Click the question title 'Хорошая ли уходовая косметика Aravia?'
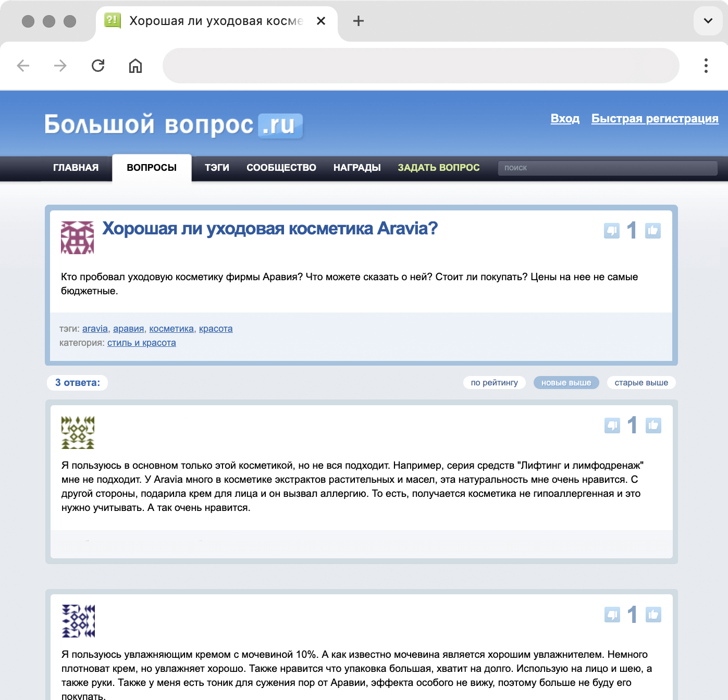The image size is (728, 700). [270, 229]
